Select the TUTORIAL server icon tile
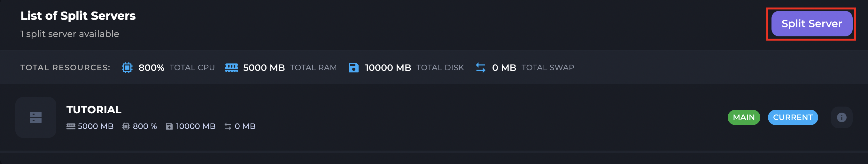868x164 pixels. pyautogui.click(x=36, y=117)
